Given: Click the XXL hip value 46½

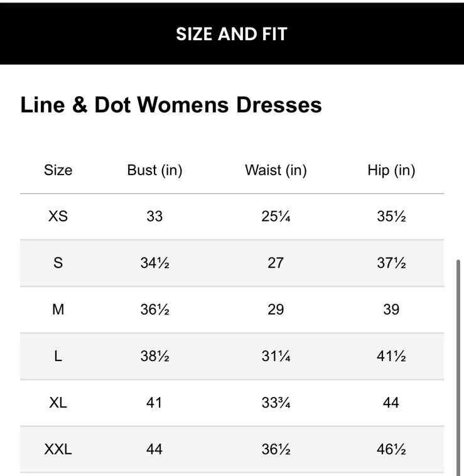Looking at the screenshot, I should coord(391,449).
